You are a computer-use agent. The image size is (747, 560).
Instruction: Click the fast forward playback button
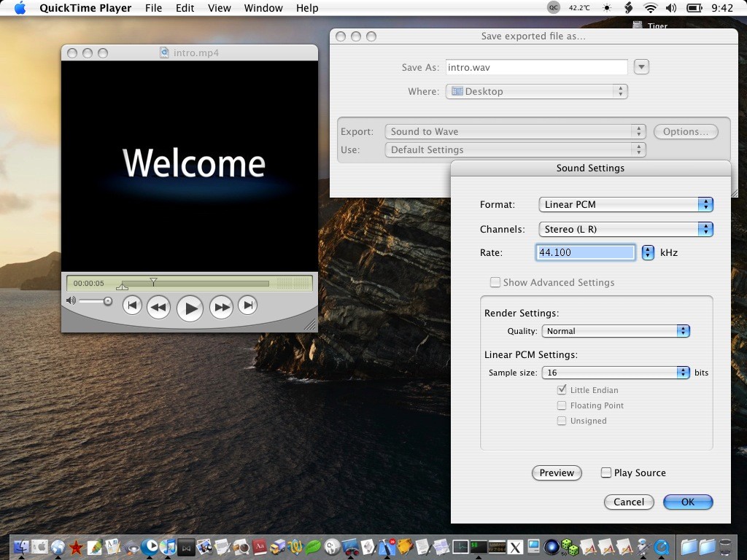[221, 307]
